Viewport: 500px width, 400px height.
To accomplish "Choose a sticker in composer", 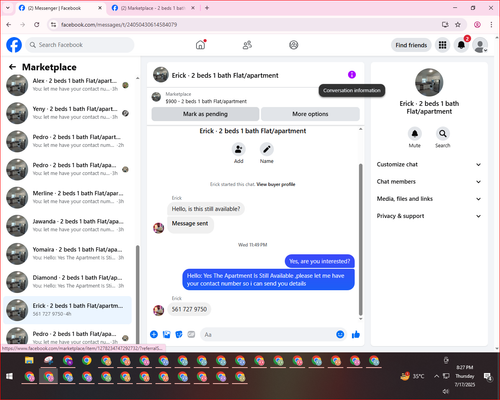I will [x=179, y=334].
